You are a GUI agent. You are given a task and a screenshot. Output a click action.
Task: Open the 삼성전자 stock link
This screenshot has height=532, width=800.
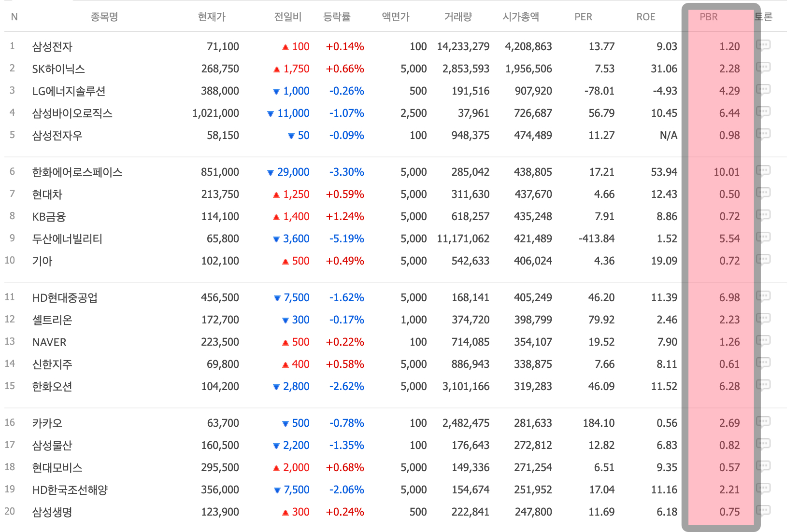pyautogui.click(x=52, y=46)
